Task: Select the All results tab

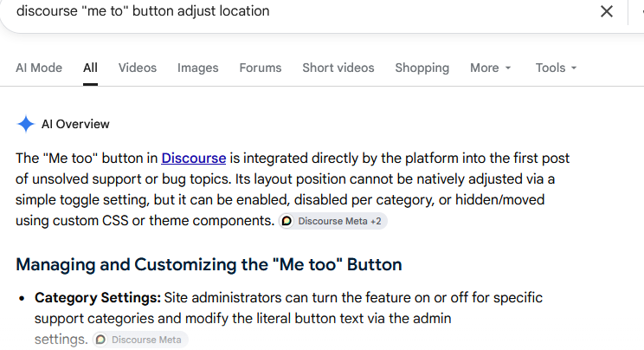Action: pyautogui.click(x=90, y=68)
